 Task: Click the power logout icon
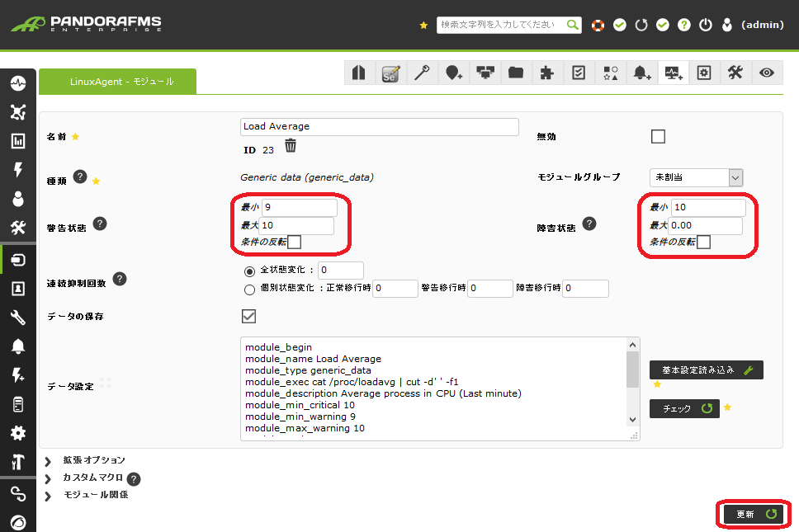pyautogui.click(x=705, y=25)
